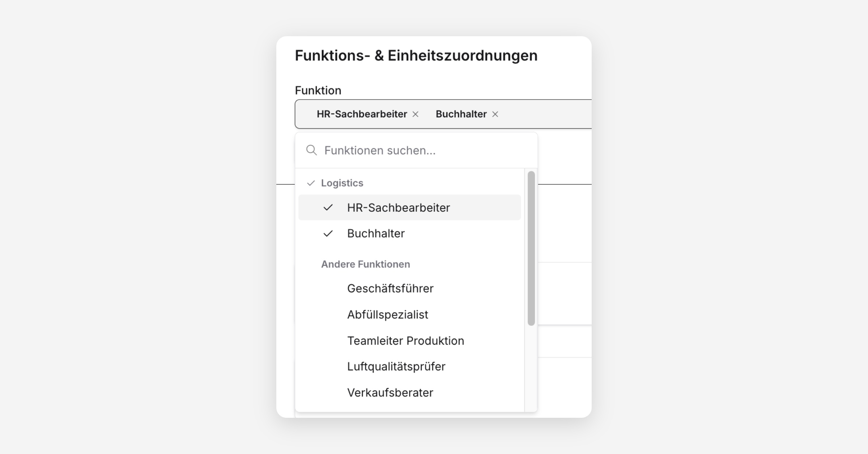Choose Luftqualitätsprüfer option
Viewport: 868px width, 454px height.
pyautogui.click(x=409, y=366)
